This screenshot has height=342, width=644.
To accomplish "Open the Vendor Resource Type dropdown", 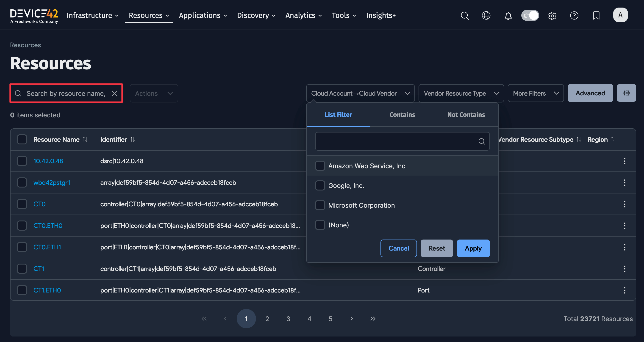I will (x=461, y=93).
